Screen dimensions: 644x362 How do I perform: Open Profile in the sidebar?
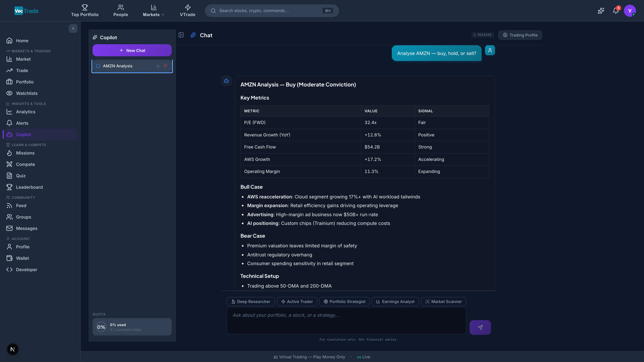[40, 247]
